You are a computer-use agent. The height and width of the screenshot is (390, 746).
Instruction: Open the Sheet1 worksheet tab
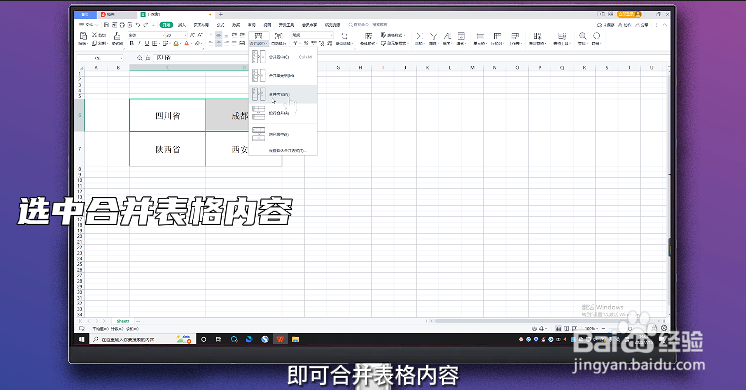pyautogui.click(x=123, y=321)
